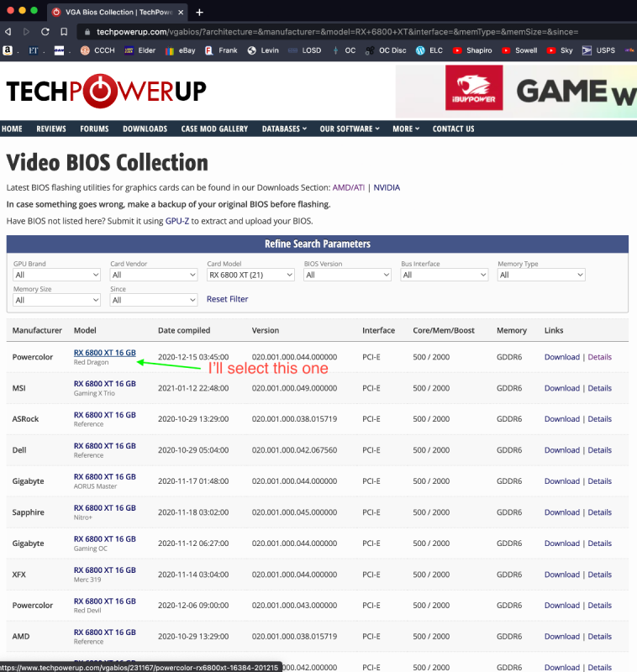Open the CCCH bookmark
Screen dimensions: 637x672
coord(97,50)
